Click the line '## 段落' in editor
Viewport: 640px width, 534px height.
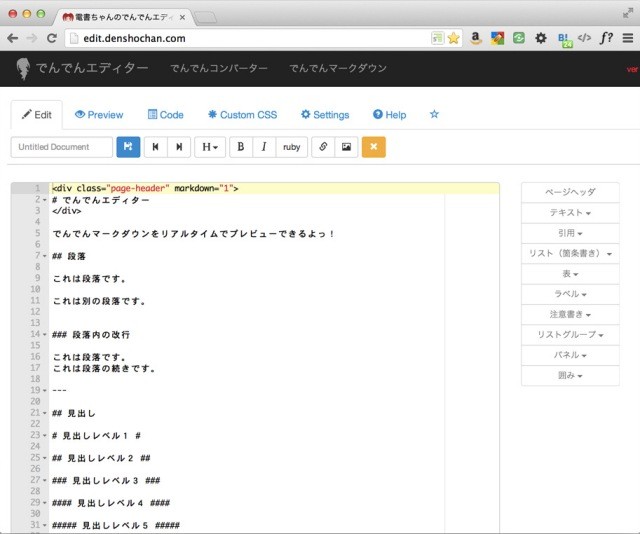click(x=69, y=256)
